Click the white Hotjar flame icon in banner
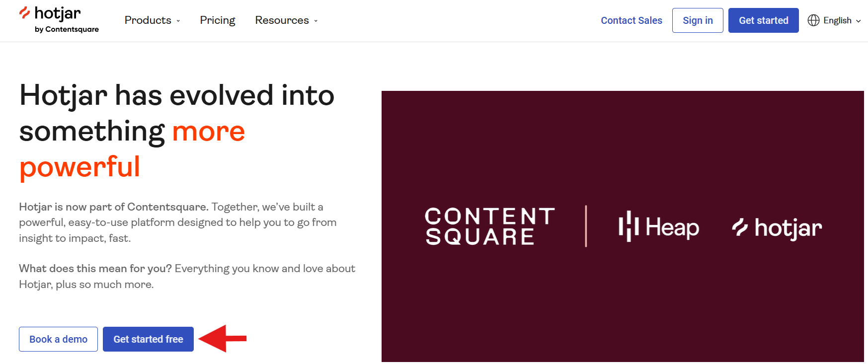Viewport: 868px width, 364px height. pos(740,227)
